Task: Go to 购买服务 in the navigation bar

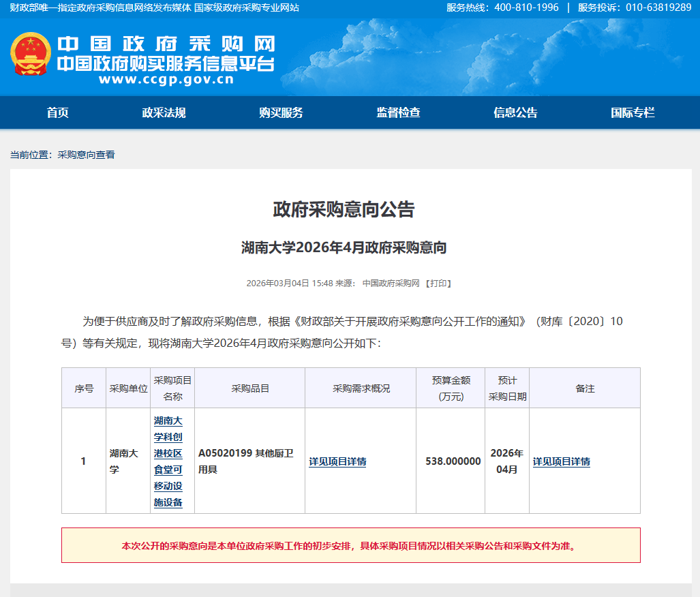Action: click(281, 112)
